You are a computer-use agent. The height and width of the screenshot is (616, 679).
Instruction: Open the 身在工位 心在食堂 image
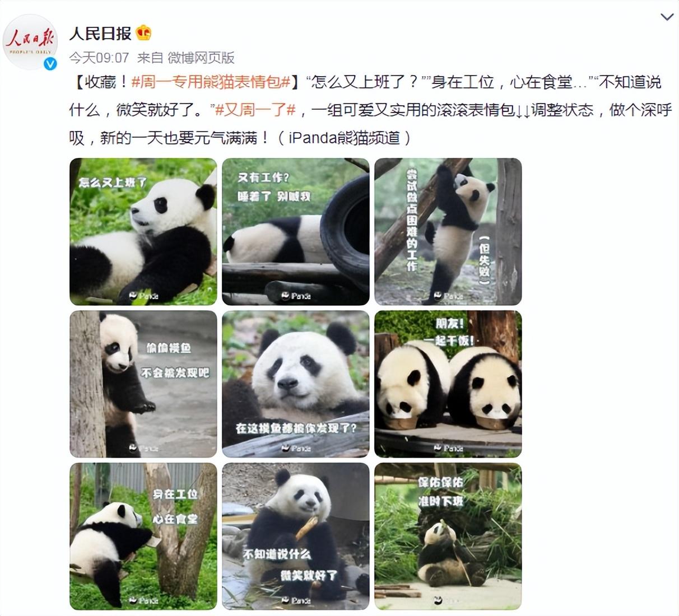[143, 536]
